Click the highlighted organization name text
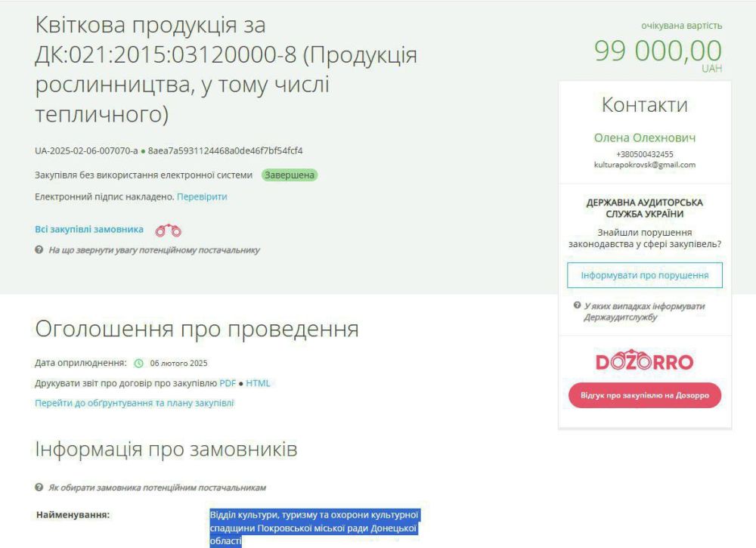This screenshot has width=756, height=548. click(x=314, y=528)
